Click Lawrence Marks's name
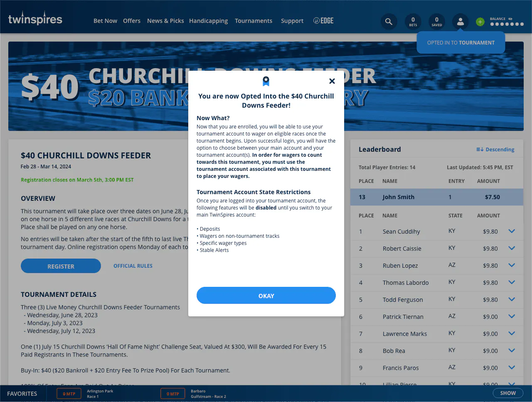Image resolution: width=532 pixels, height=402 pixels. click(405, 334)
